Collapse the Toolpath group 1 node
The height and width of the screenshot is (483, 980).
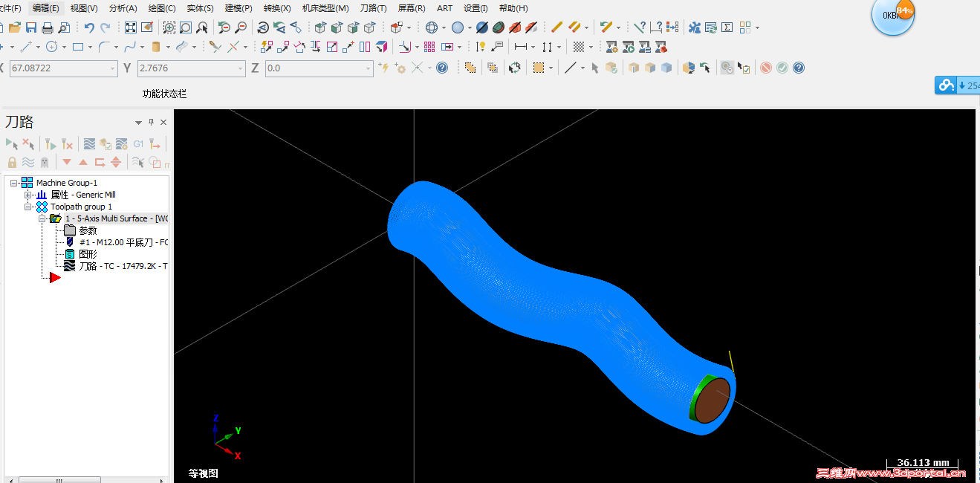(28, 207)
